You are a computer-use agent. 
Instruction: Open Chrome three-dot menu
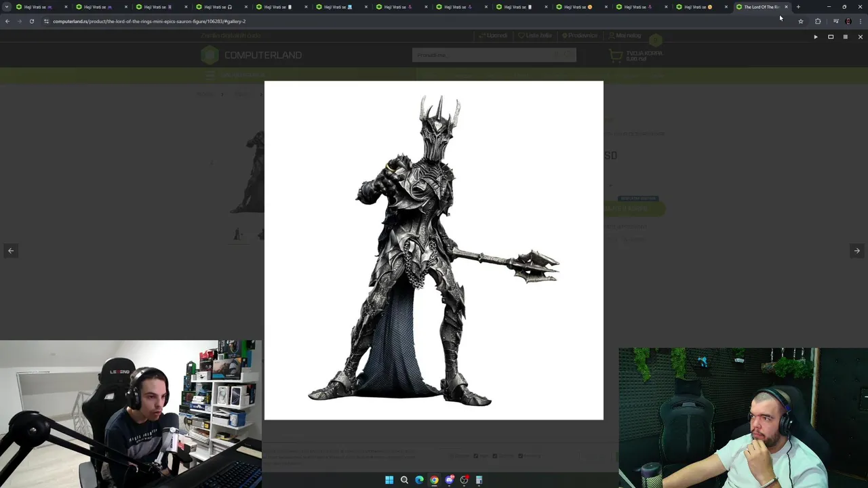[x=861, y=21]
